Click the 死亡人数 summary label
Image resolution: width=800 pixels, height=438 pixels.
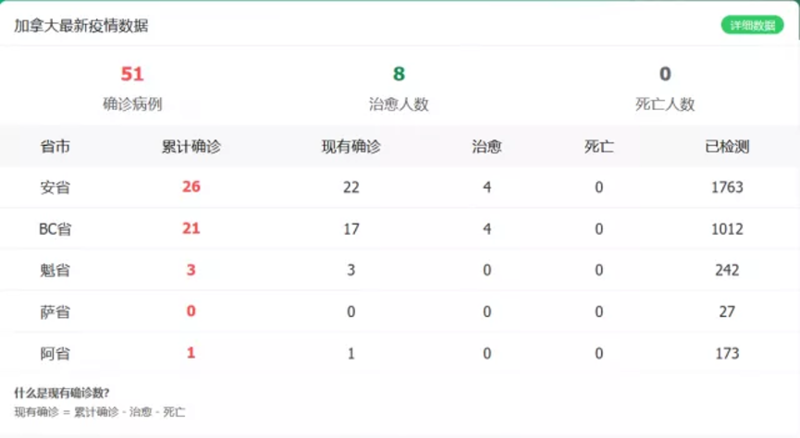pyautogui.click(x=665, y=103)
